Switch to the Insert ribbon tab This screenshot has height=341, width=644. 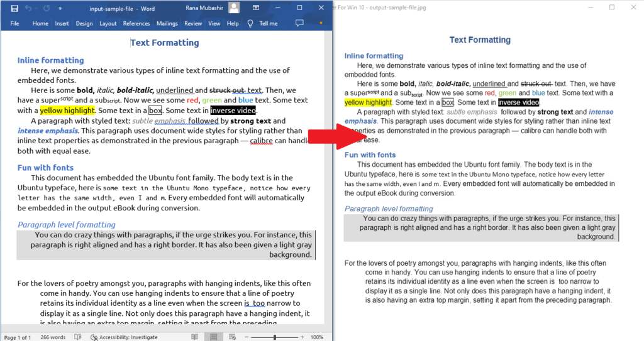click(62, 23)
